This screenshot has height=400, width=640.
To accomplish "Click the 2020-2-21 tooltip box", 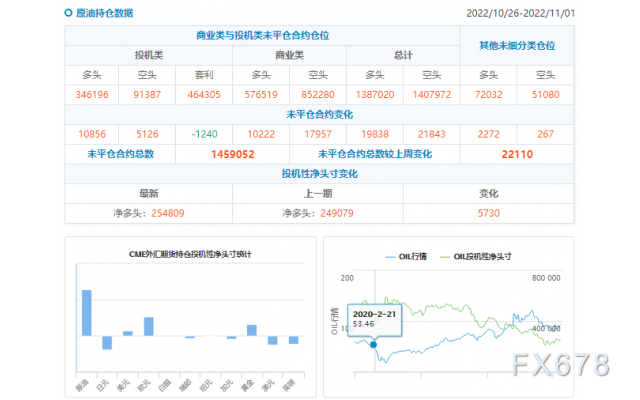I will click(x=374, y=320).
